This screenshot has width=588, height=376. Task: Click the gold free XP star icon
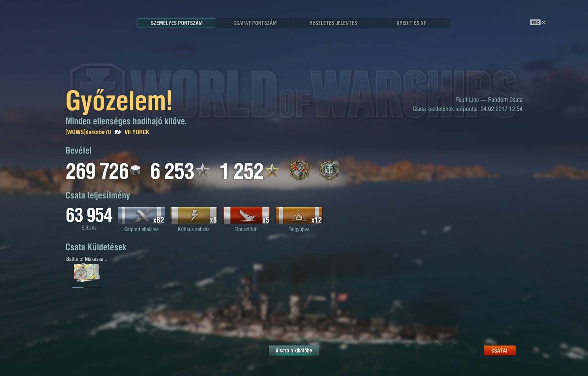[x=272, y=170]
